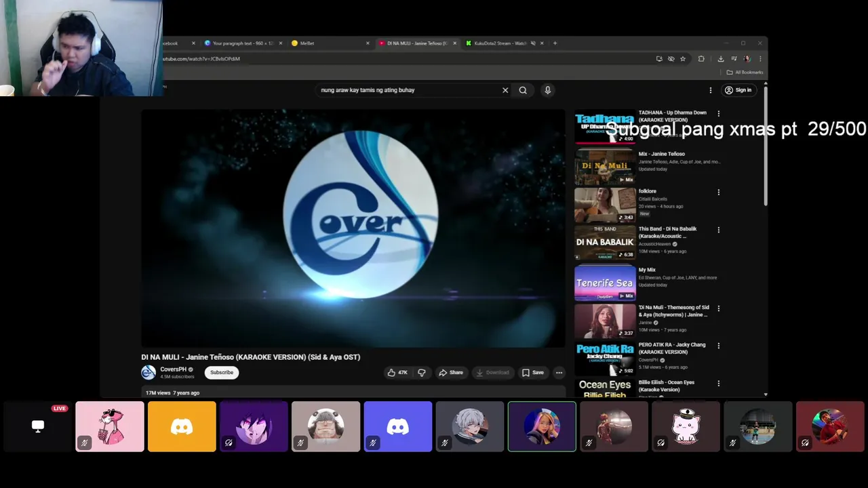Select the LIVE screen share tile

tap(38, 426)
